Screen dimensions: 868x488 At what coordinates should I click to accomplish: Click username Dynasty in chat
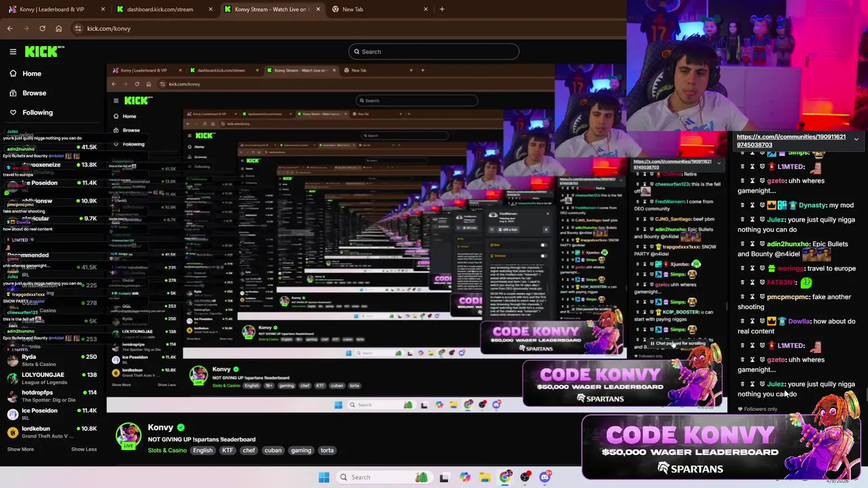[812, 205]
